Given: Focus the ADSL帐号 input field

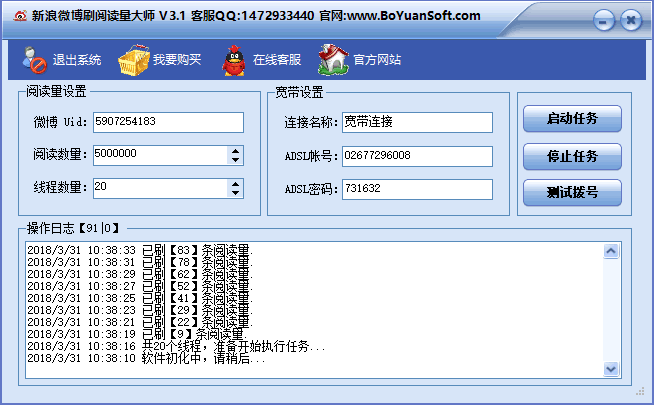Looking at the screenshot, I should point(417,156).
